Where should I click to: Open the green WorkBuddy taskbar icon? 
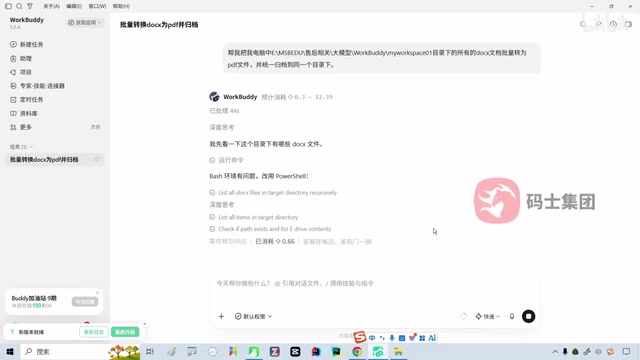coord(378,351)
